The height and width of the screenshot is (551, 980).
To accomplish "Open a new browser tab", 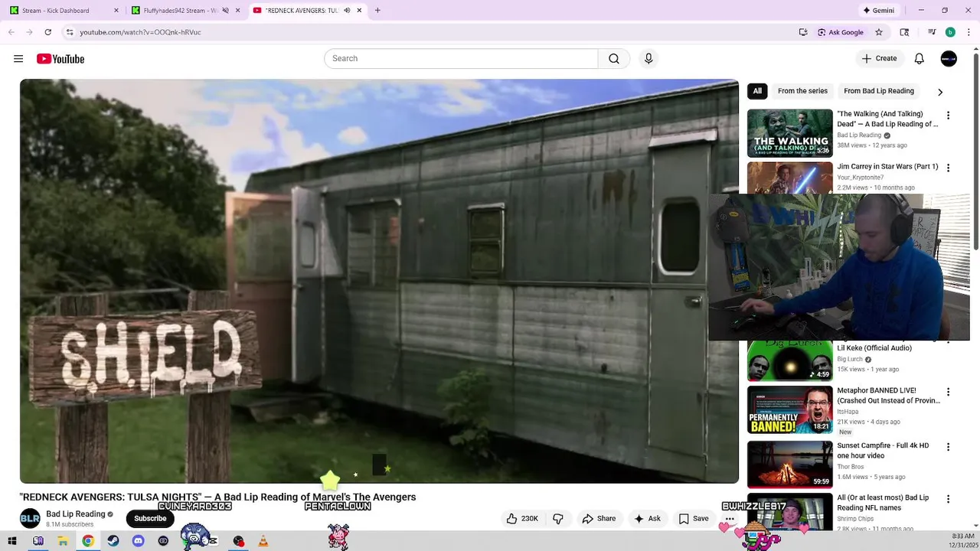I will (377, 11).
